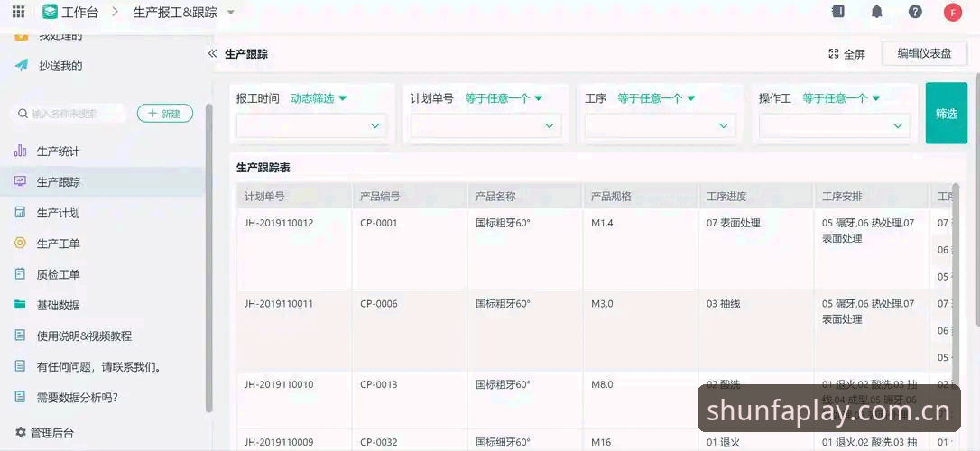The height and width of the screenshot is (451, 980).
Task: Open the red user avatar menu
Action: click(x=953, y=12)
